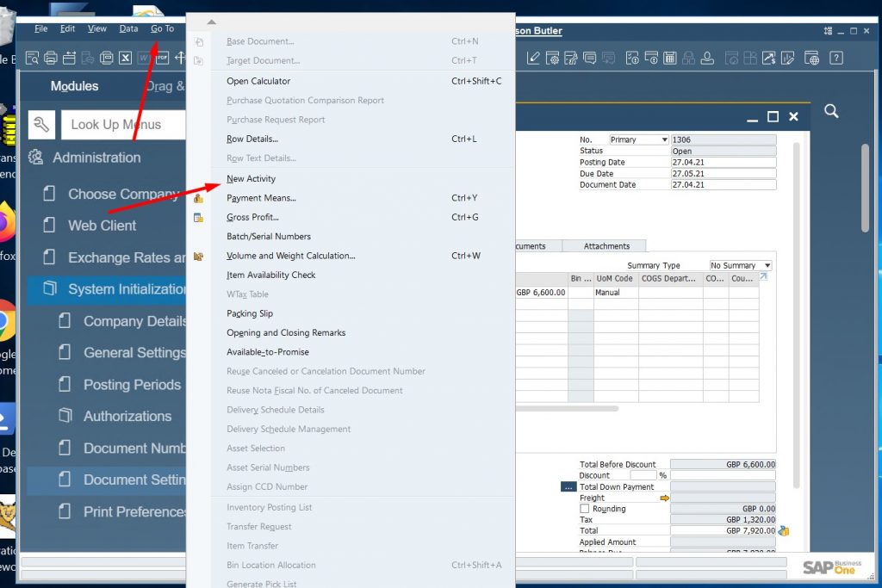Export data to Microsoft Excel
This screenshot has width=882, height=588.
tap(125, 58)
